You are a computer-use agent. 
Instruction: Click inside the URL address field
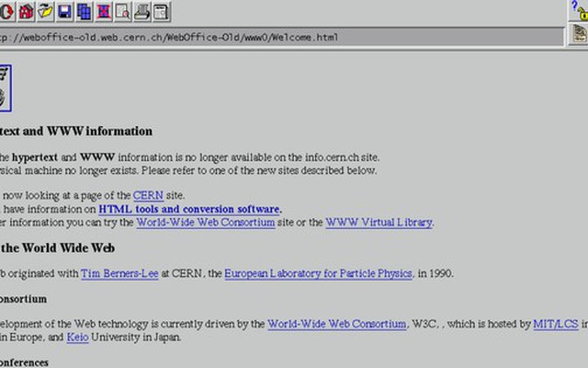(x=276, y=38)
